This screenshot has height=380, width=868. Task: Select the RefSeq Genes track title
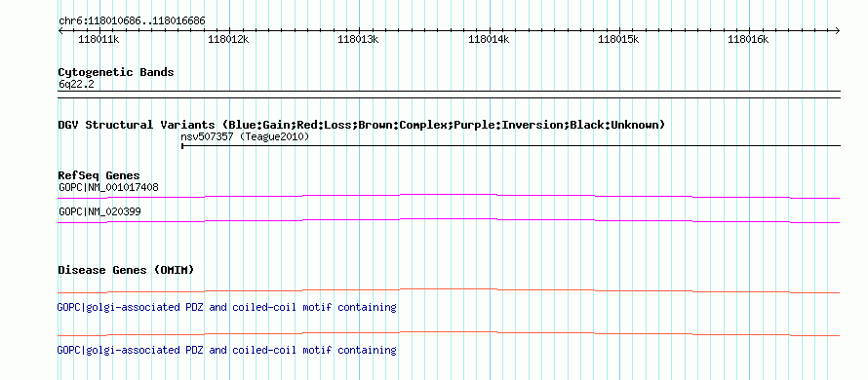pyautogui.click(x=99, y=176)
